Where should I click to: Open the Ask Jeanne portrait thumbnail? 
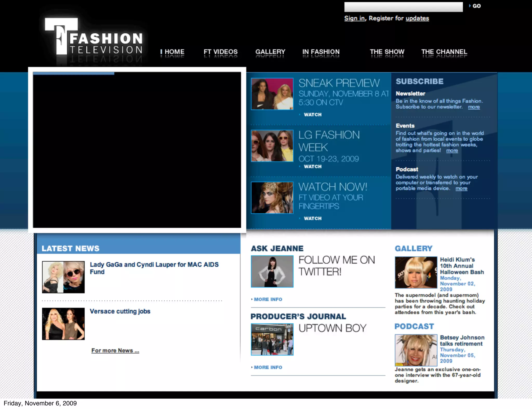coord(272,271)
